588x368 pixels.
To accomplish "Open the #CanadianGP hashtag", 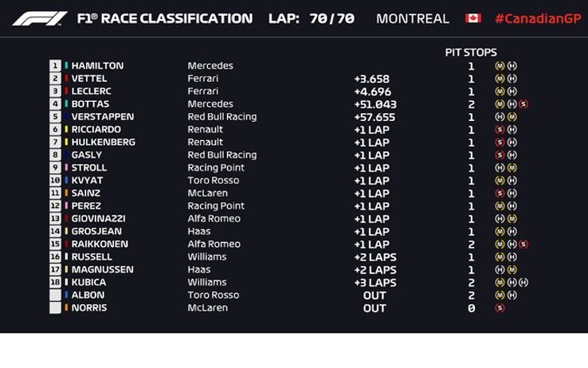I will click(x=538, y=18).
